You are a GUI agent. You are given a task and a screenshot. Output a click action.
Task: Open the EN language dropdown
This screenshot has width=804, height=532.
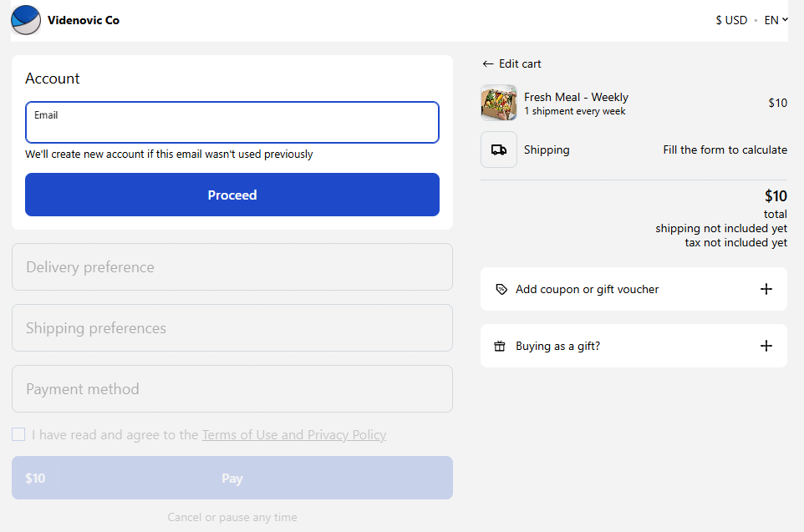click(776, 20)
